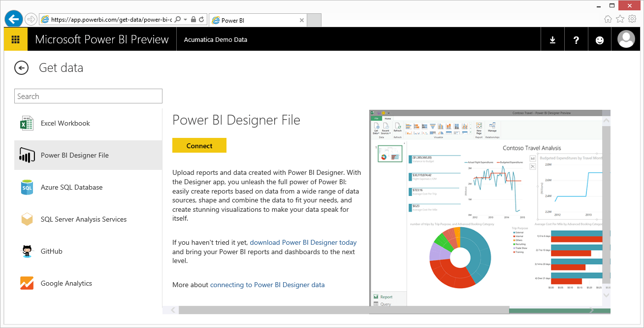Screen dimensions: 644x328
Task: Click the Azure SQL Database icon
Action: click(27, 187)
